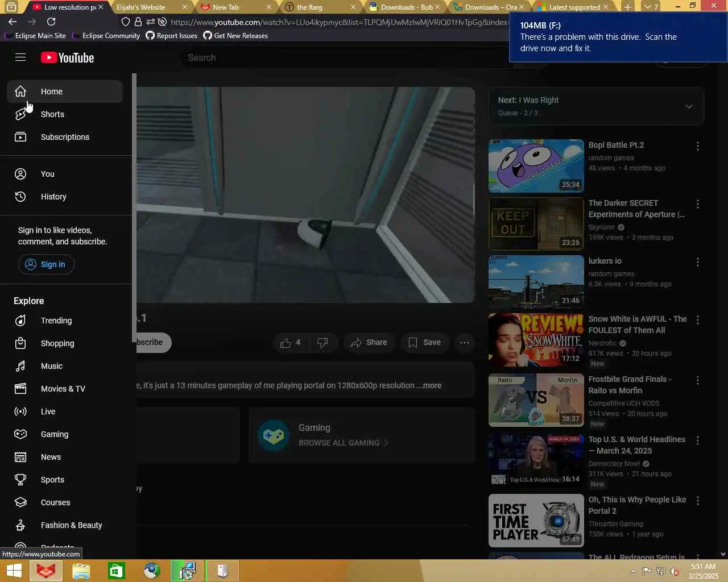This screenshot has width=728, height=582.
Task: Dislike the video with thumbs down
Action: (x=322, y=342)
